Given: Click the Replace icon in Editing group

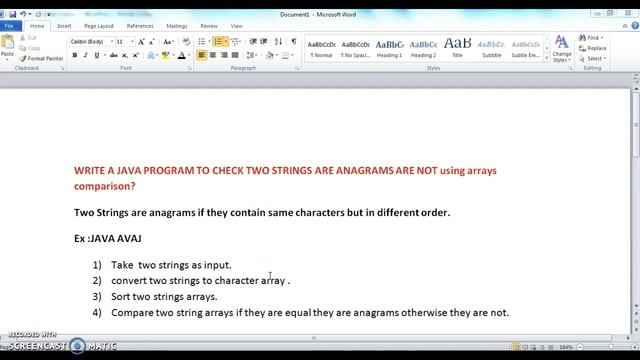Looking at the screenshot, I should 592,48.
